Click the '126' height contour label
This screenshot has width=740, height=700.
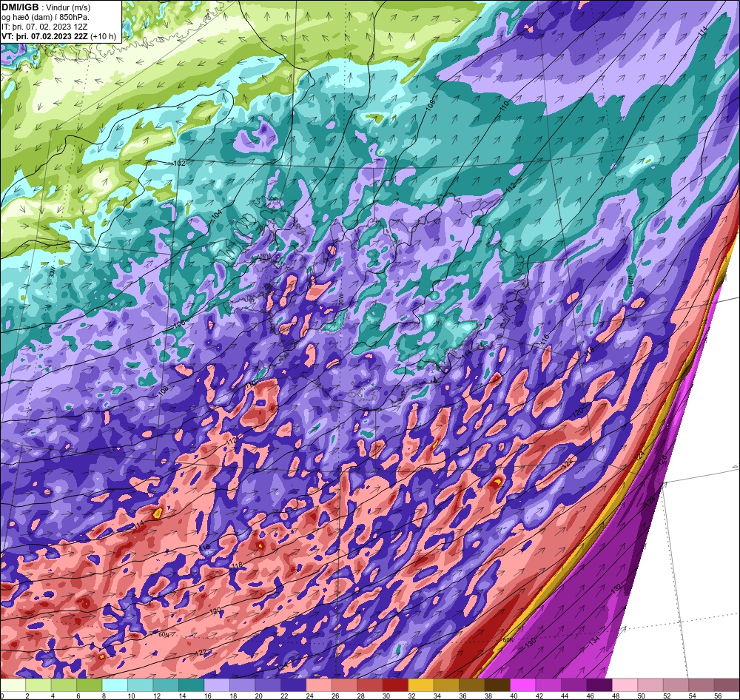[662, 459]
